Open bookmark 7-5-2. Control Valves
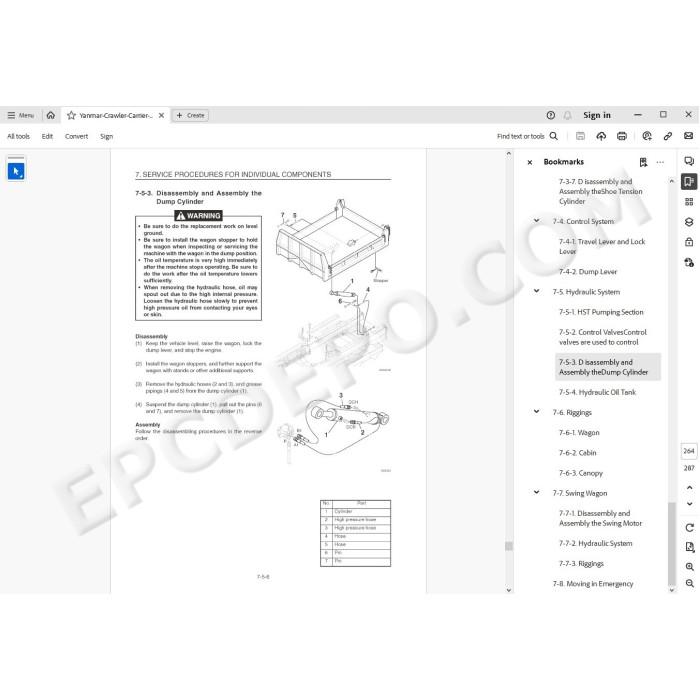The height and width of the screenshot is (700, 700). point(603,337)
